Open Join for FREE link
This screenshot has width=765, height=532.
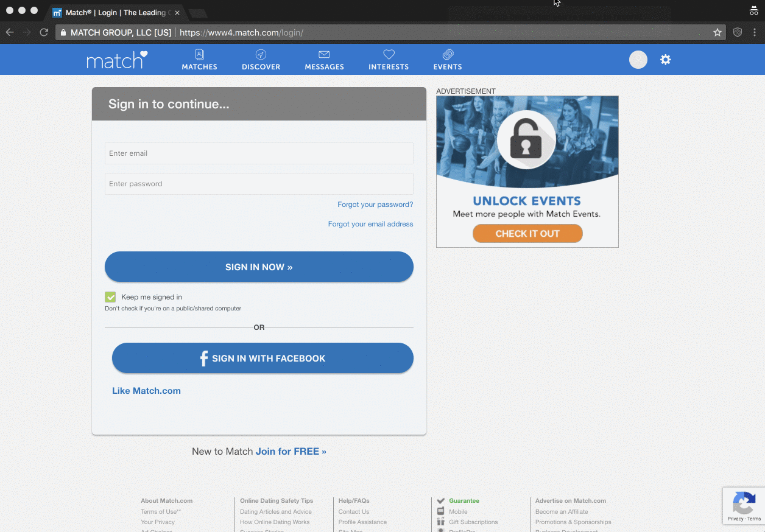[291, 451]
